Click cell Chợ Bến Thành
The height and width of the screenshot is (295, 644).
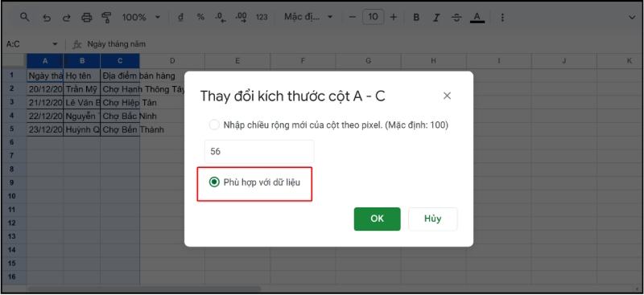[120, 129]
